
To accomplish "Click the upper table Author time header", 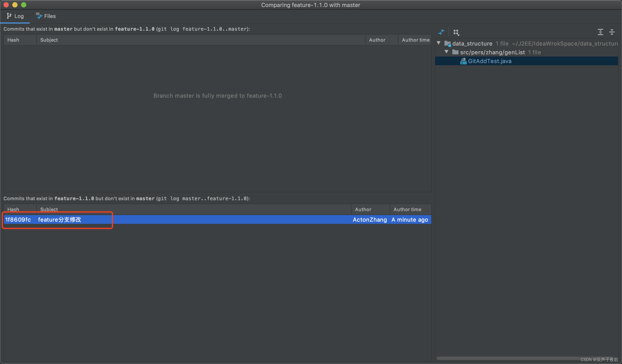I will [x=415, y=40].
